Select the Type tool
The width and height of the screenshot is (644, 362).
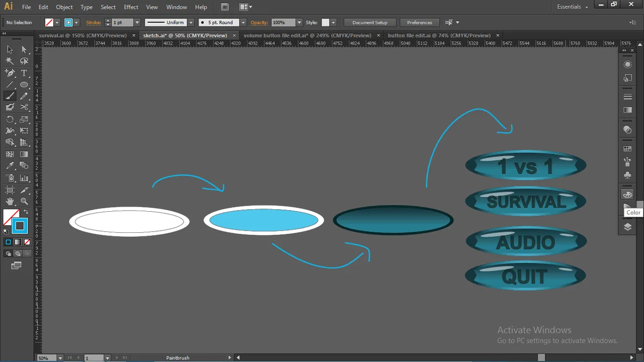[x=24, y=73]
